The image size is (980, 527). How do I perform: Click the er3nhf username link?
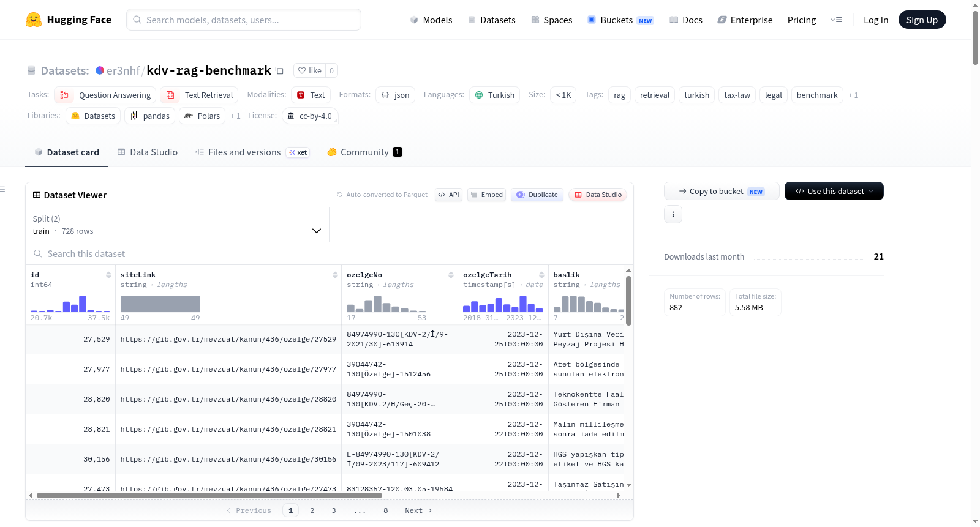pyautogui.click(x=123, y=70)
